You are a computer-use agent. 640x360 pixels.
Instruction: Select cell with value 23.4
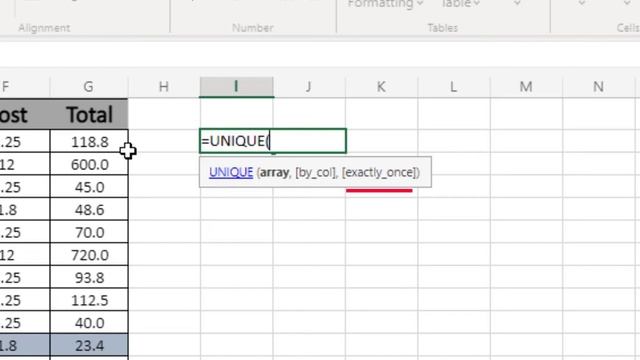(89, 346)
